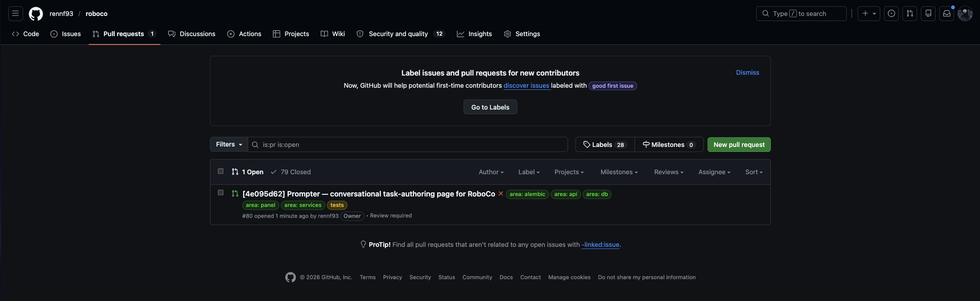Switch to the Code tab
This screenshot has height=301, width=980.
(26, 34)
